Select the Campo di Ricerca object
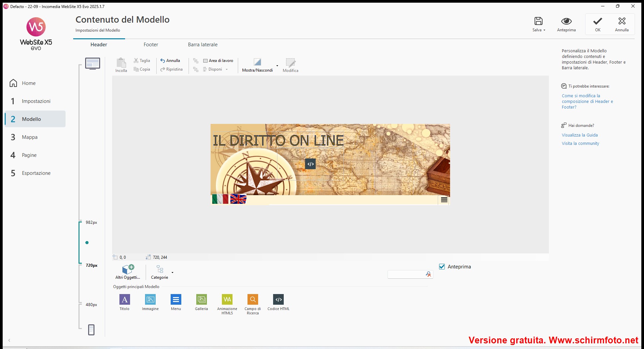 (x=253, y=299)
